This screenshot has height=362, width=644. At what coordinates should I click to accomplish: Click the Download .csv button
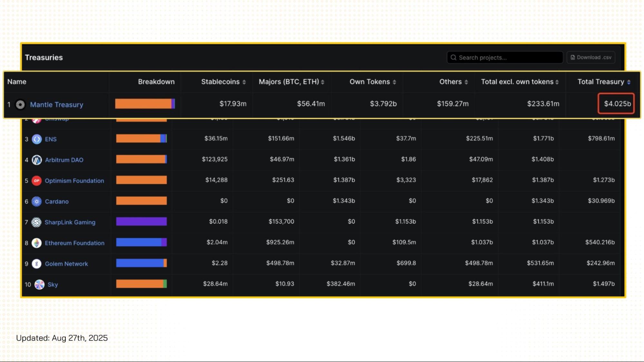click(591, 58)
